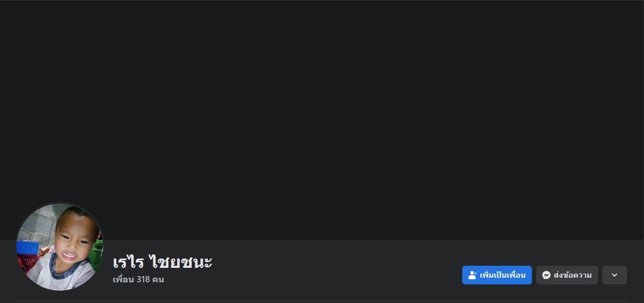Image resolution: width=644 pixels, height=303 pixels.
Task: Start a Messenger chat with this profile
Action: point(567,275)
